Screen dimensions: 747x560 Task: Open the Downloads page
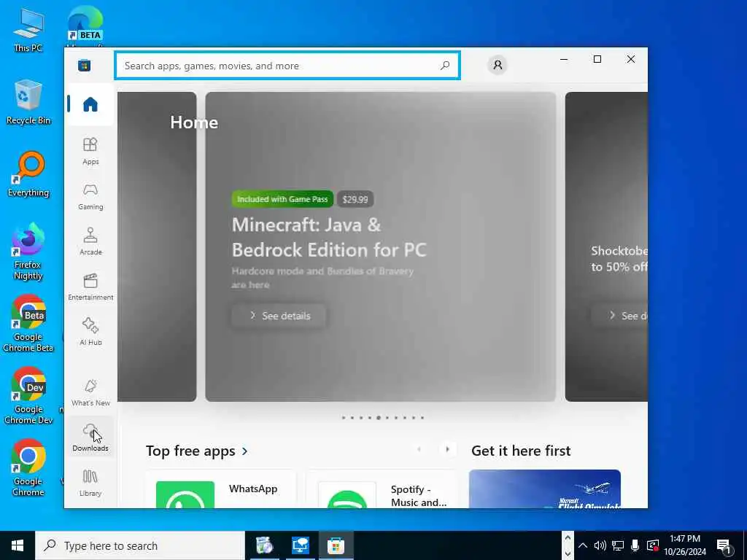point(90,437)
